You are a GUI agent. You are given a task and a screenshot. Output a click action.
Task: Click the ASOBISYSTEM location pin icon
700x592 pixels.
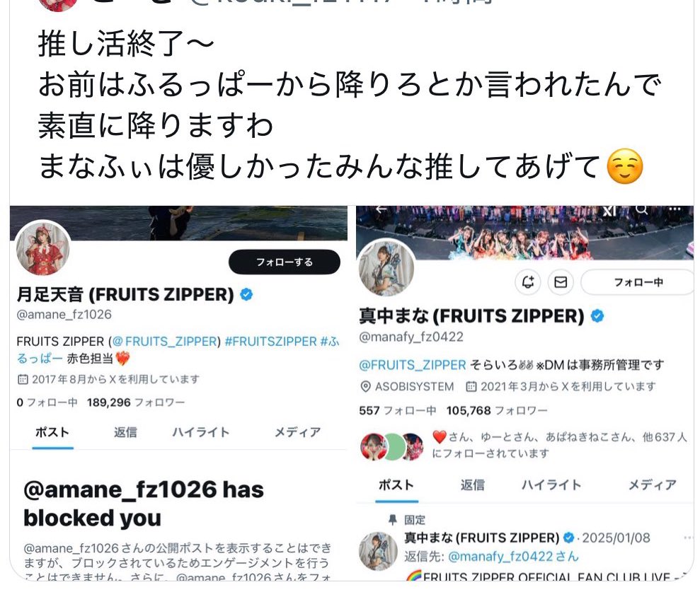coord(365,387)
